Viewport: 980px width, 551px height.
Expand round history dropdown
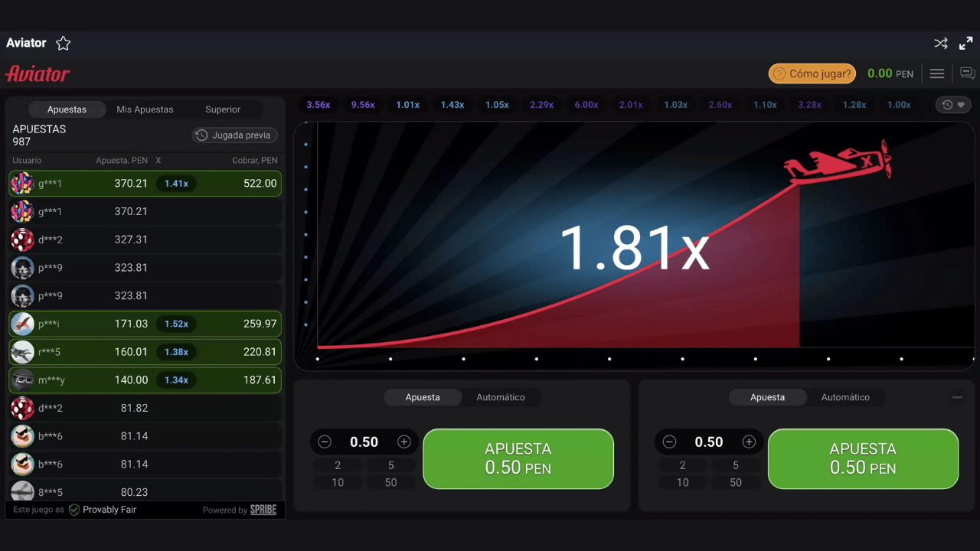[x=955, y=105]
